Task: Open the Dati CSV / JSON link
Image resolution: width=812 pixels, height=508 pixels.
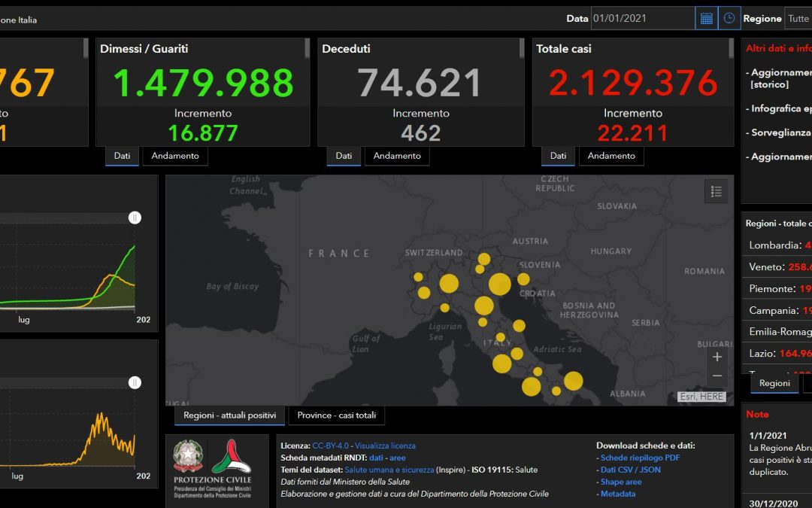Action: [x=631, y=470]
